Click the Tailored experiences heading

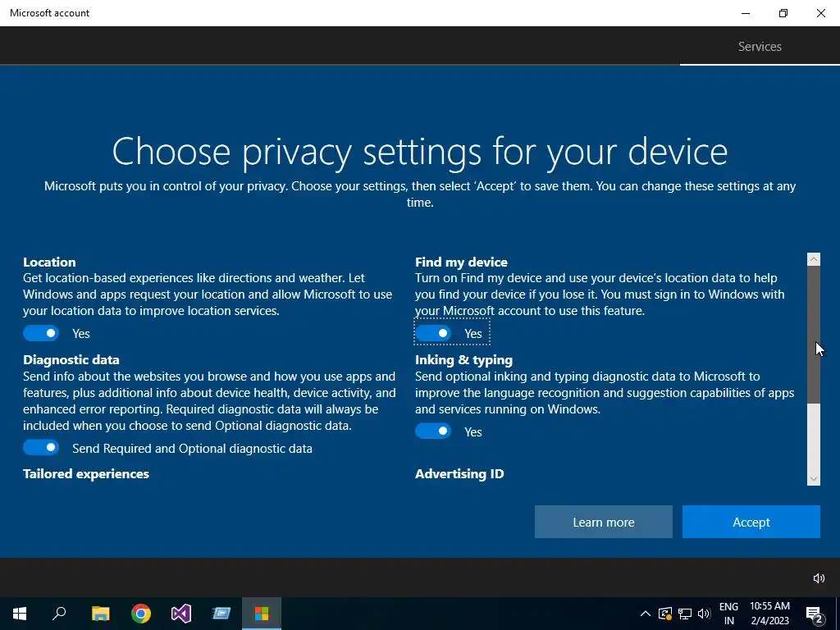tap(86, 473)
